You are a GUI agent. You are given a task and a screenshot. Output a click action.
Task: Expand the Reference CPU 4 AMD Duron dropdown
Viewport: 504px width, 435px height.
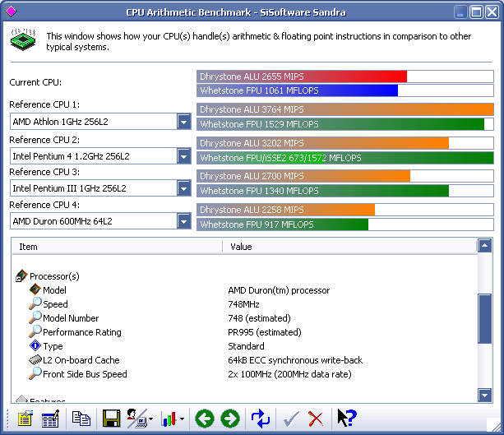(184, 221)
